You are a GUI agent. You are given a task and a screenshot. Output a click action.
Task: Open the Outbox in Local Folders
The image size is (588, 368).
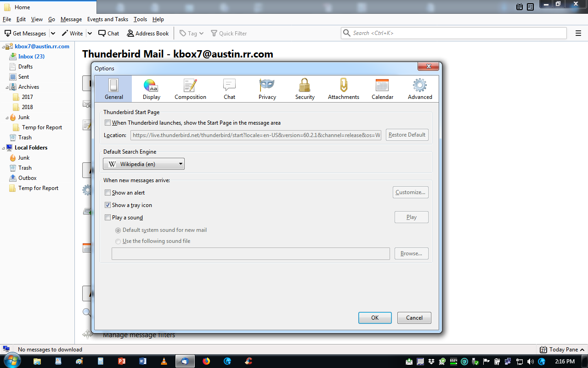click(27, 178)
